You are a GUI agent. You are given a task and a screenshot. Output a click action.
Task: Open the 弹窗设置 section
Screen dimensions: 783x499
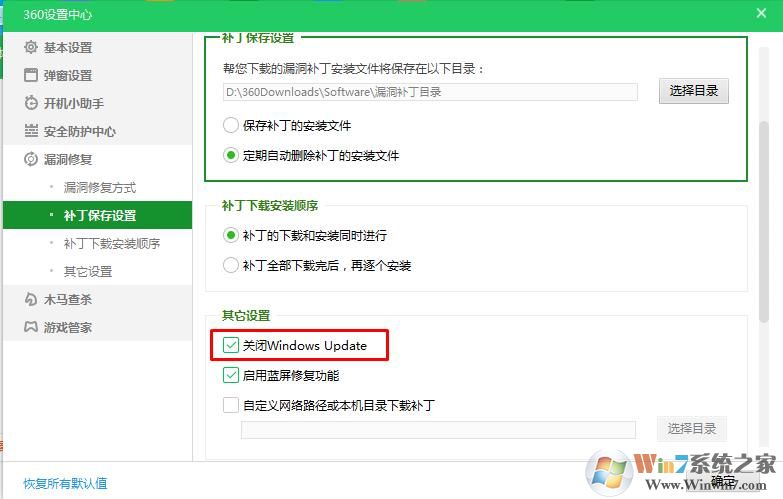coord(97,75)
